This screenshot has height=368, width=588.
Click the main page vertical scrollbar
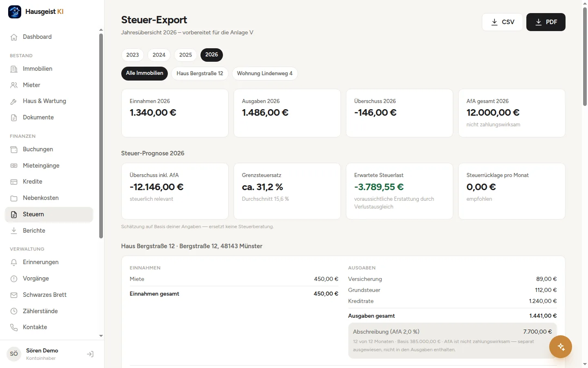pyautogui.click(x=585, y=56)
